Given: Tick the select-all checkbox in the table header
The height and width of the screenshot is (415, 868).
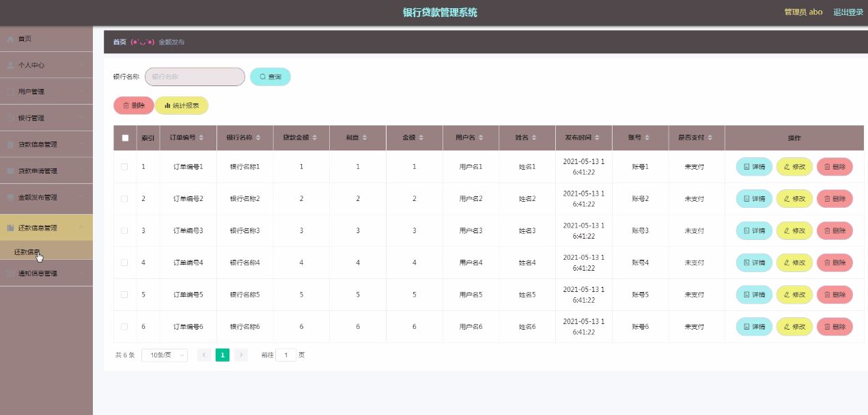Looking at the screenshot, I should tap(125, 138).
